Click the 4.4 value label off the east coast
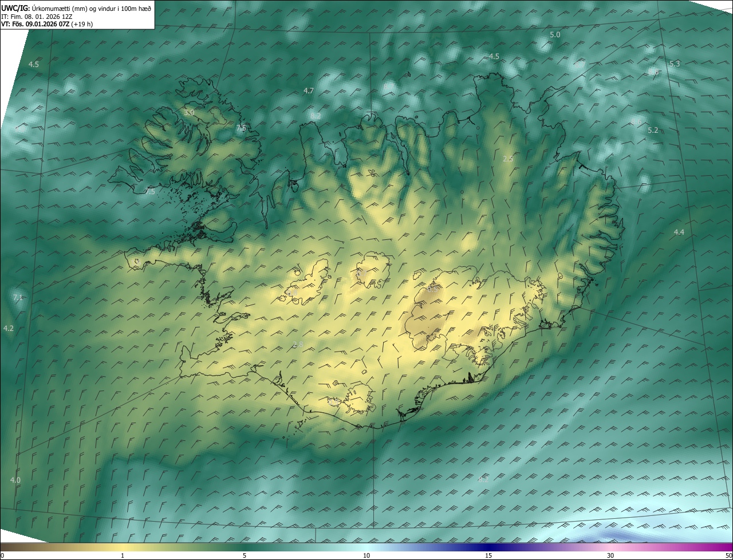 [x=679, y=232]
